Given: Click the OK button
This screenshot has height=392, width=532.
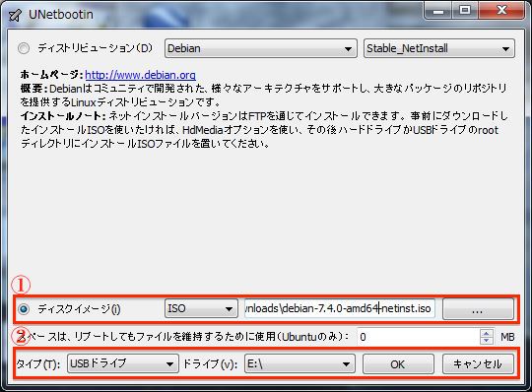Looking at the screenshot, I should pos(398,364).
